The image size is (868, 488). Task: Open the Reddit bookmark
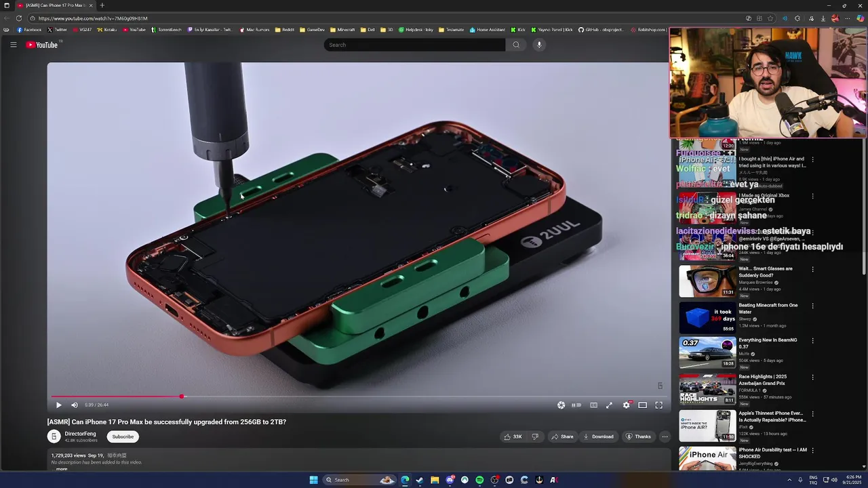pos(285,30)
